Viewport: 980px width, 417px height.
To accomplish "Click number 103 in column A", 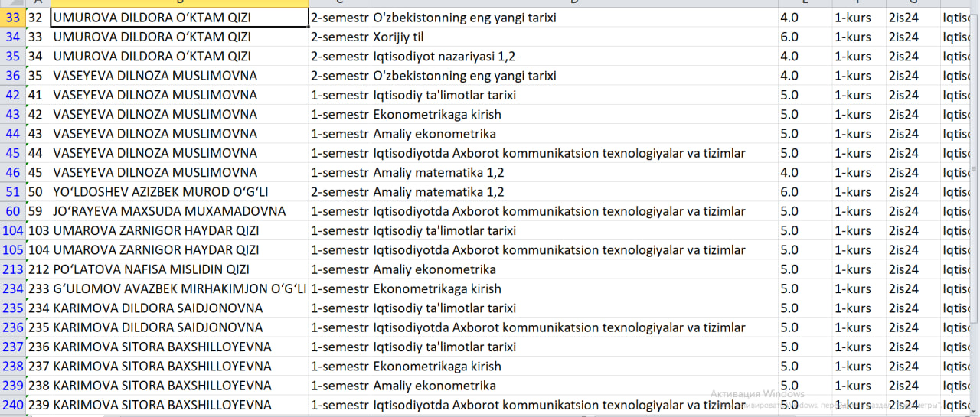I will 38,230.
